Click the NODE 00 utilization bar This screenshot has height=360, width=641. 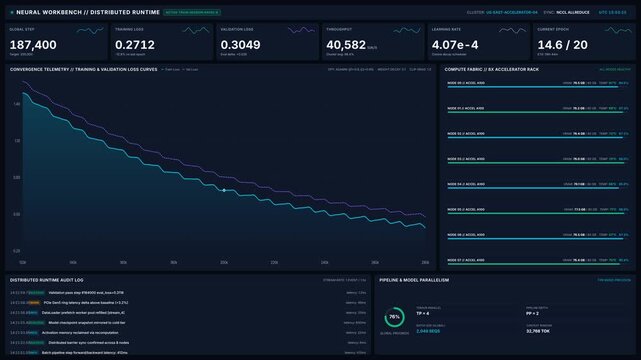[x=538, y=87]
